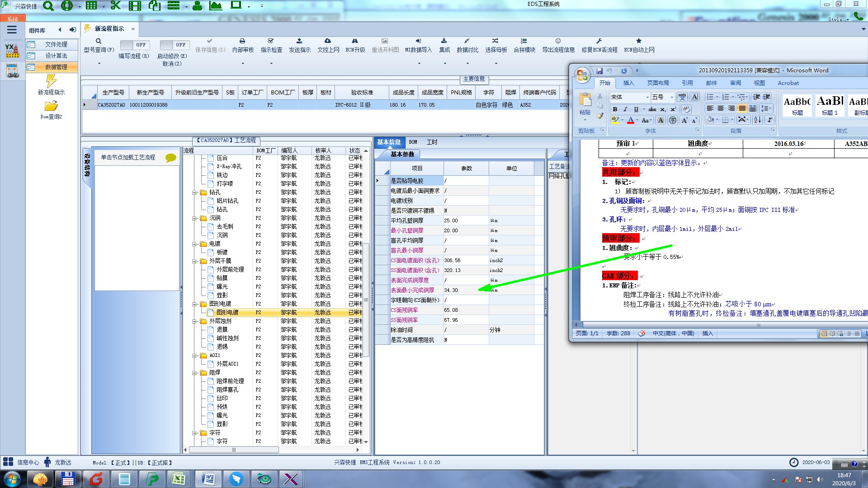Image resolution: width=868 pixels, height=488 pixels.
Task: Open 新流程指示 lightning icon in sidebar
Action: (x=51, y=81)
